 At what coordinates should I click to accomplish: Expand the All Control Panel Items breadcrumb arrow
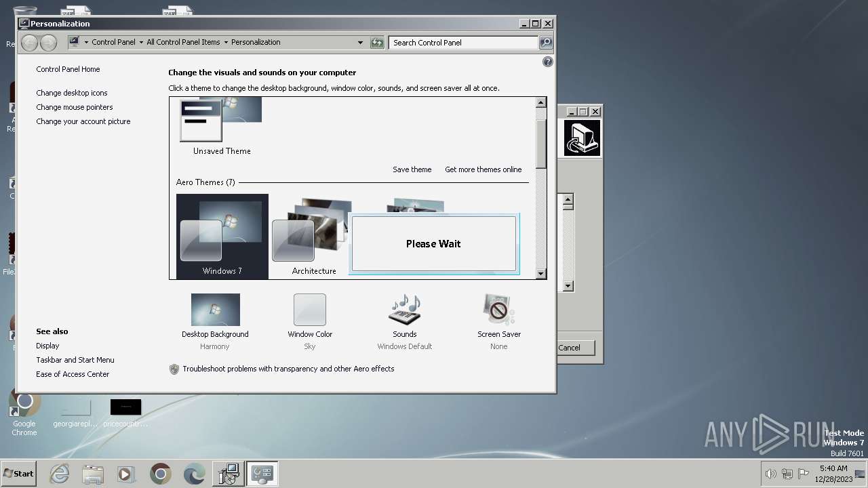226,42
